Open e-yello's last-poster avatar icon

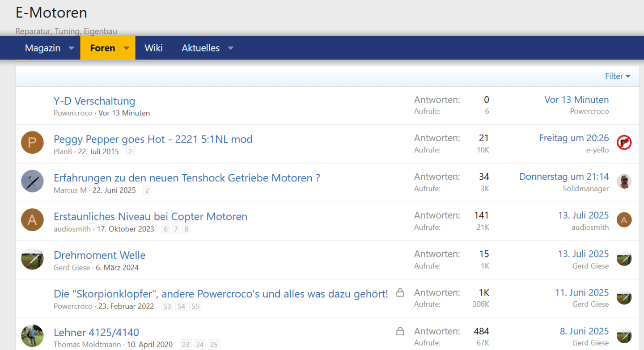point(624,143)
